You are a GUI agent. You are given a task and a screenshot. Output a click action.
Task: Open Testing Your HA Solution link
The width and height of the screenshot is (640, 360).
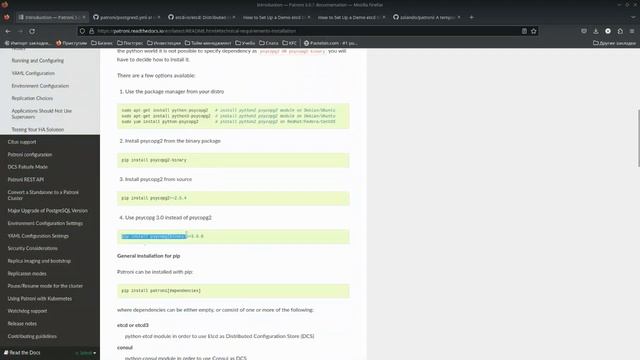(x=38, y=129)
